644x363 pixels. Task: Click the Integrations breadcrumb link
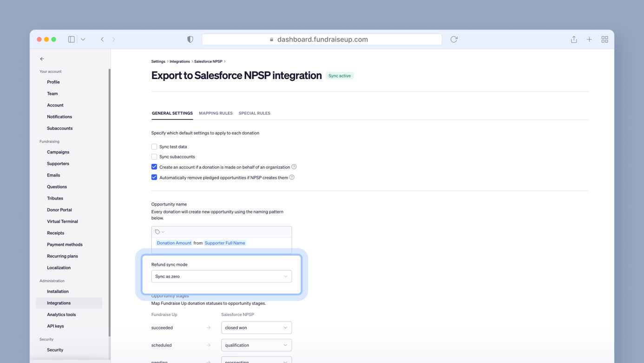point(179,61)
